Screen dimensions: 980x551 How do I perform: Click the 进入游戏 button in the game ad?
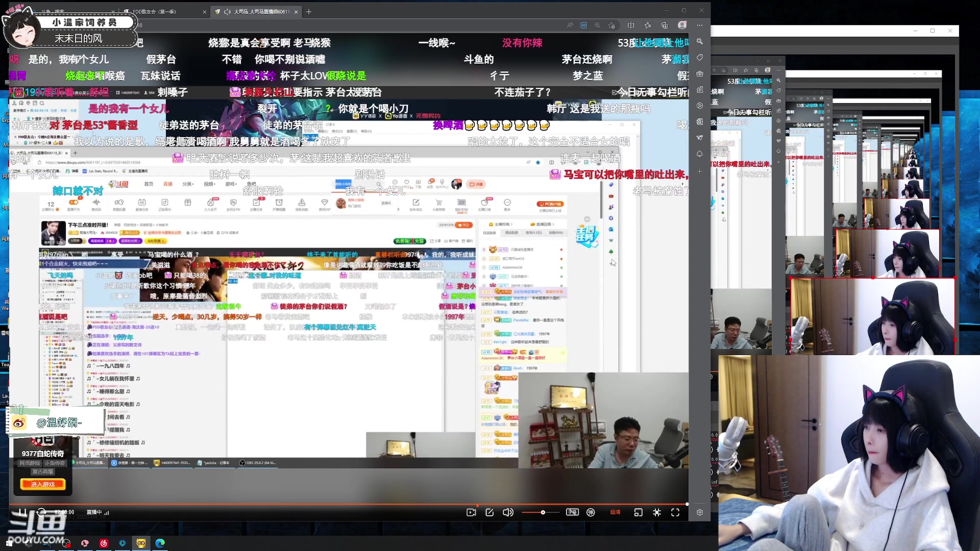(x=43, y=484)
